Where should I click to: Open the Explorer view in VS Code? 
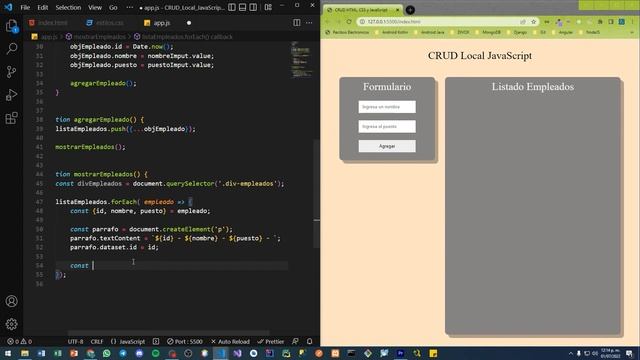(11, 26)
